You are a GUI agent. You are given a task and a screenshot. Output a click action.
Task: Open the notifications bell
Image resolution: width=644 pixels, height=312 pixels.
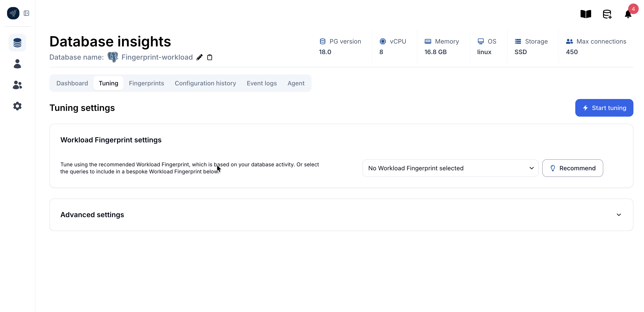coord(628,14)
